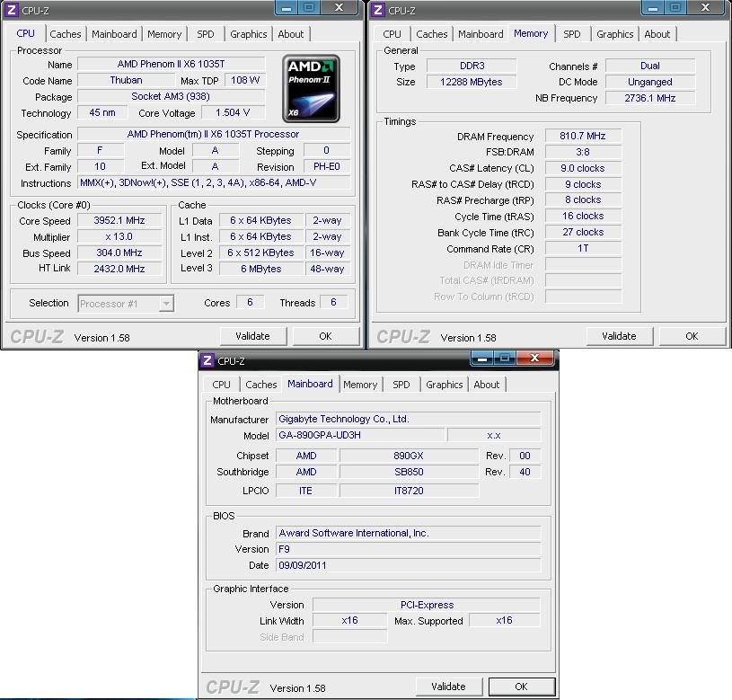Screen dimensions: 732x700
Task: Select Graphics tab in the Mainboard window
Action: pyautogui.click(x=444, y=385)
